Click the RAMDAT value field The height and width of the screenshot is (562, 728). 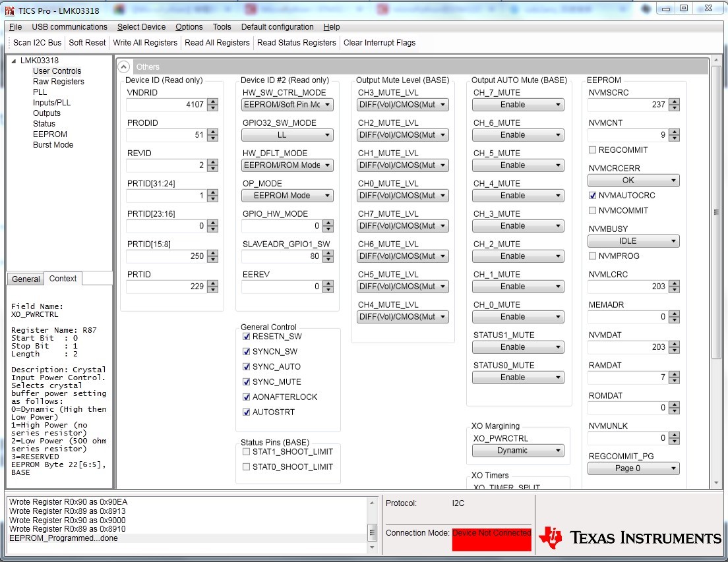click(628, 378)
